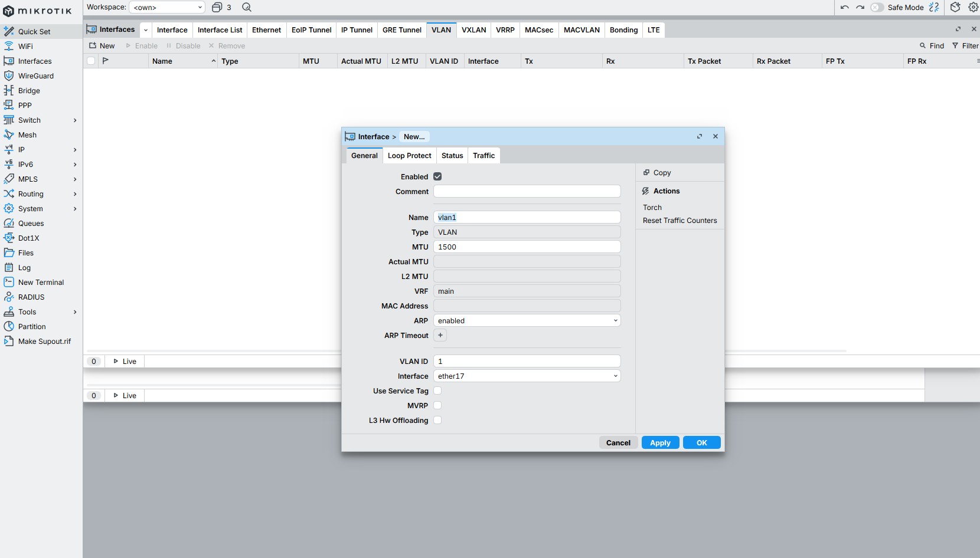This screenshot has width=980, height=558.
Task: Launch New Terminal from the sidebar
Action: pos(41,282)
